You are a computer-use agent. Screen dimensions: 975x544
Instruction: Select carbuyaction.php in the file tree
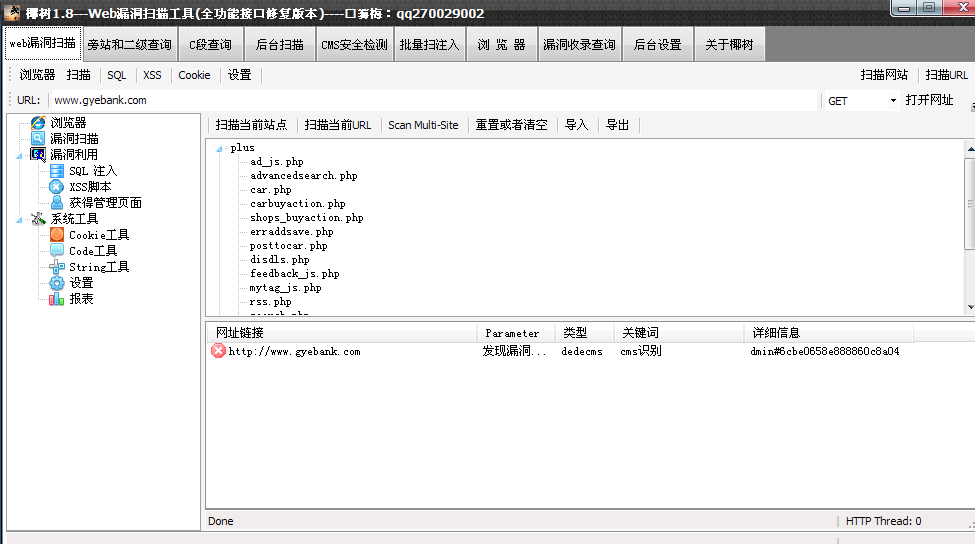tap(297, 203)
